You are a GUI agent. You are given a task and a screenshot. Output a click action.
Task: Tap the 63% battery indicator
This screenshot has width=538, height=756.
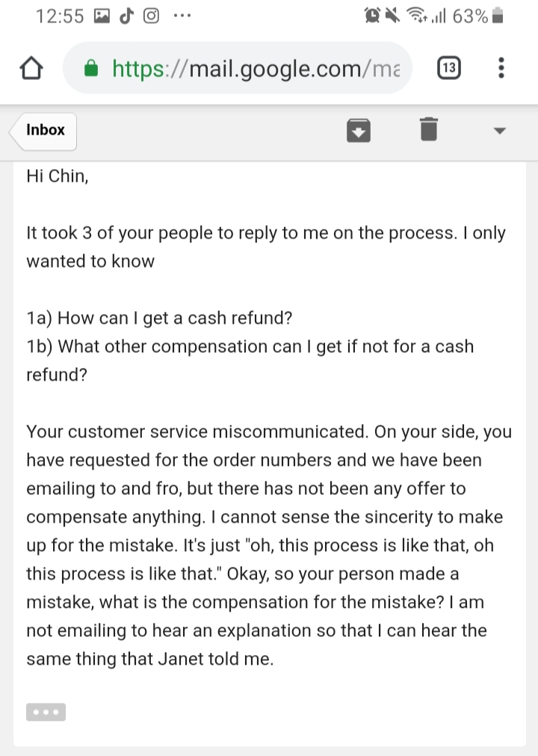point(477,16)
